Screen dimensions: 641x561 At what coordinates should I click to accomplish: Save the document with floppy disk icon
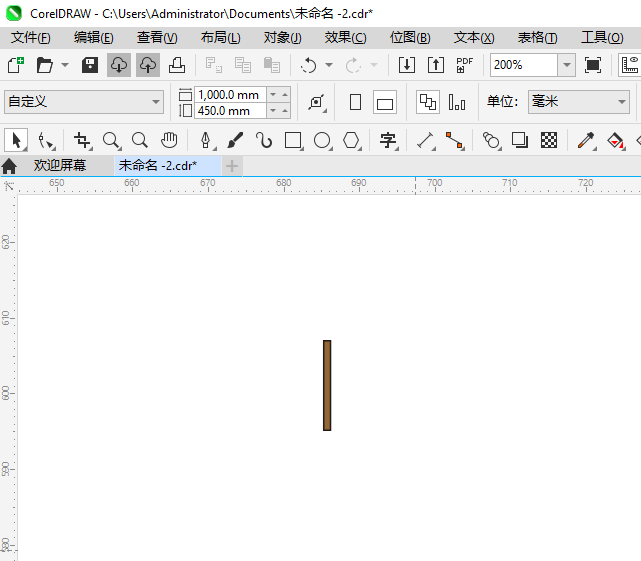coord(90,65)
